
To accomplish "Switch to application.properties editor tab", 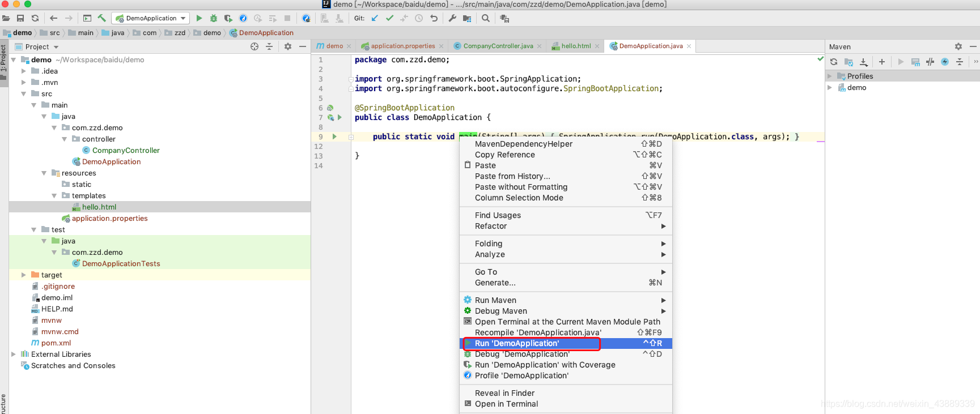I will click(402, 46).
